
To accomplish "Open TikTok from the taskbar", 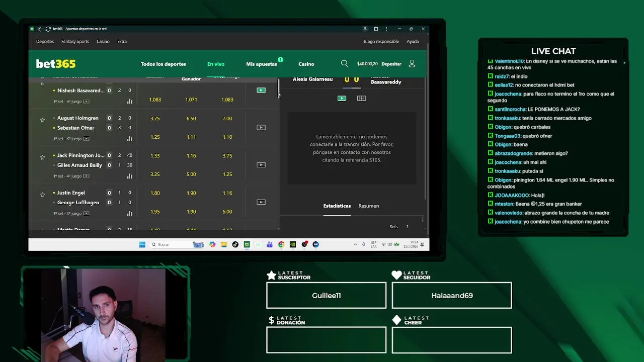I will tap(235, 244).
